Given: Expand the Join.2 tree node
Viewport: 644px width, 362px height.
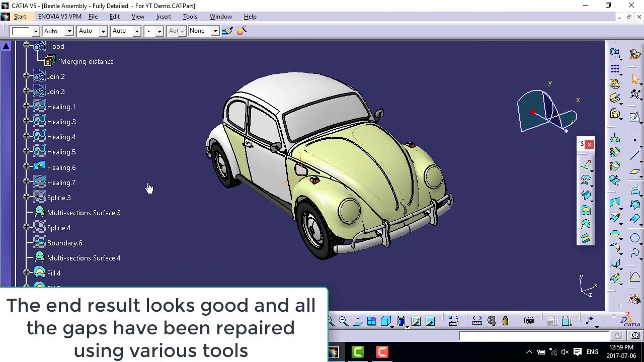Looking at the screenshot, I should (x=26, y=76).
